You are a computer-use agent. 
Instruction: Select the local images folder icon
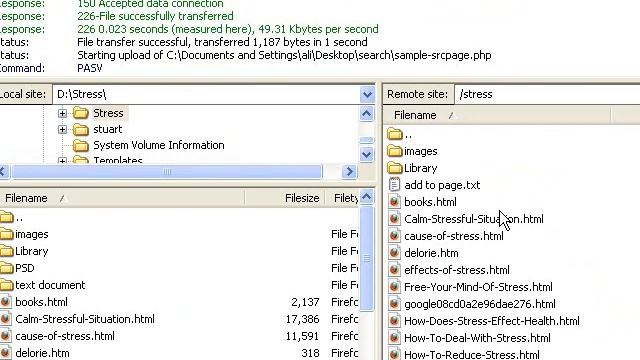pyautogui.click(x=7, y=234)
